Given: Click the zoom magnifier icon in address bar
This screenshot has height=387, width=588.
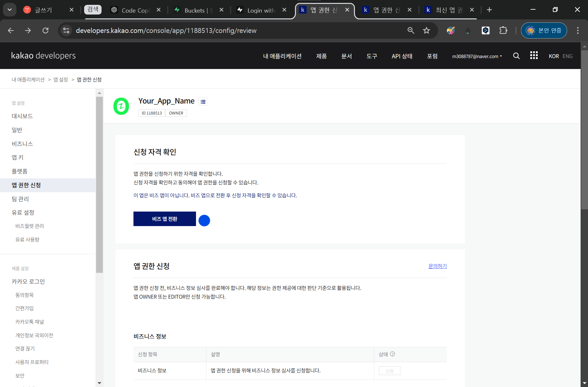Looking at the screenshot, I should (411, 30).
